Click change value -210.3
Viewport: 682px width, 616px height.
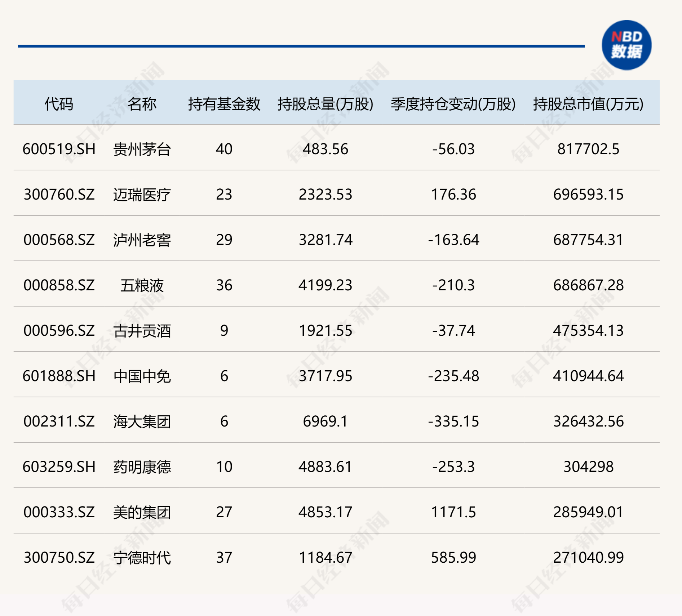453,285
